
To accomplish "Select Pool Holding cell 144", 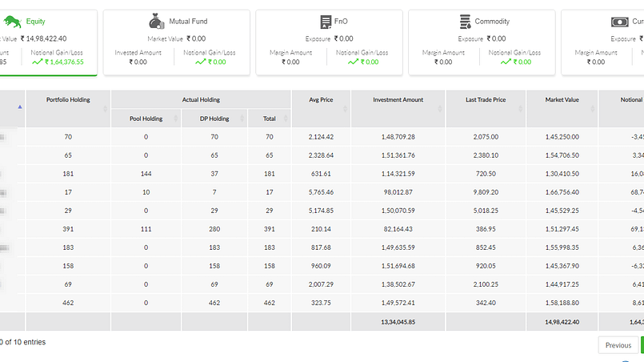I will point(146,174).
